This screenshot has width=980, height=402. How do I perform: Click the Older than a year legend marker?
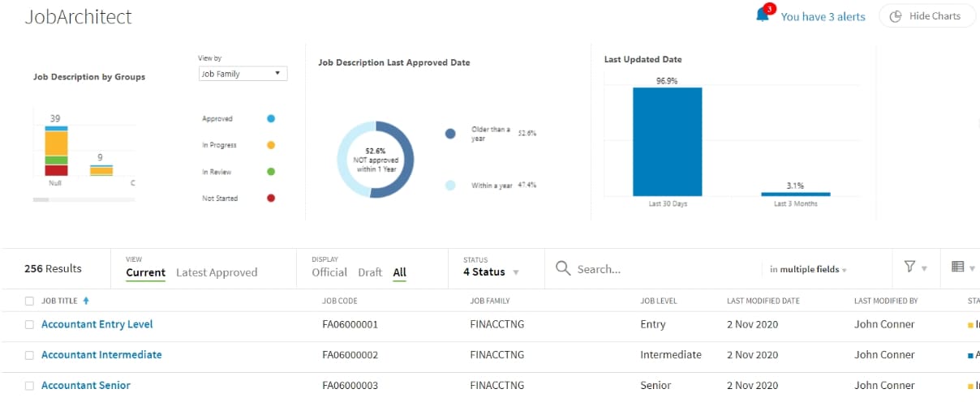click(x=450, y=134)
